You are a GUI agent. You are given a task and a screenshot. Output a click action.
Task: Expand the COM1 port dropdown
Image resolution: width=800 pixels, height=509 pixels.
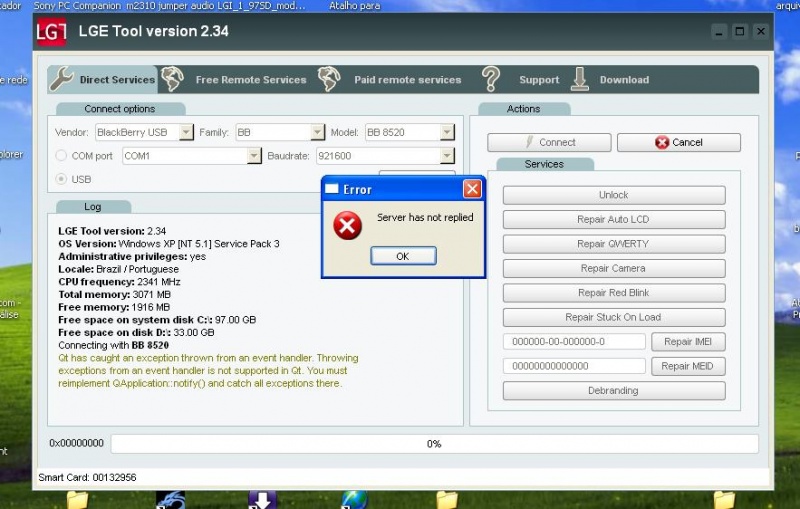[254, 156]
